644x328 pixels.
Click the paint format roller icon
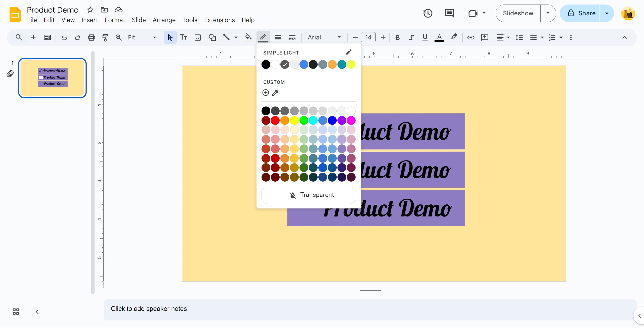tap(105, 37)
